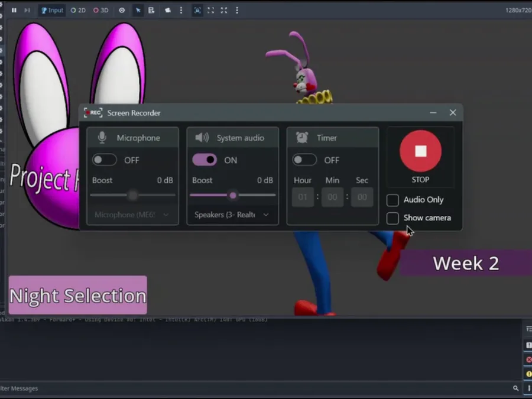Click the Timer Hour field
Image resolution: width=532 pixels, height=399 pixels.
[303, 197]
